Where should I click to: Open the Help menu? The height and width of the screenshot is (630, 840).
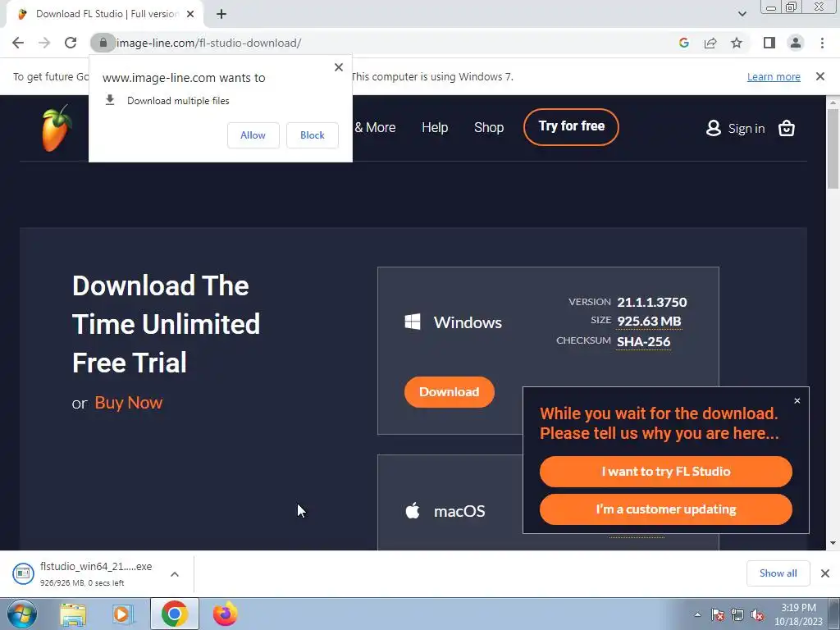(x=435, y=127)
